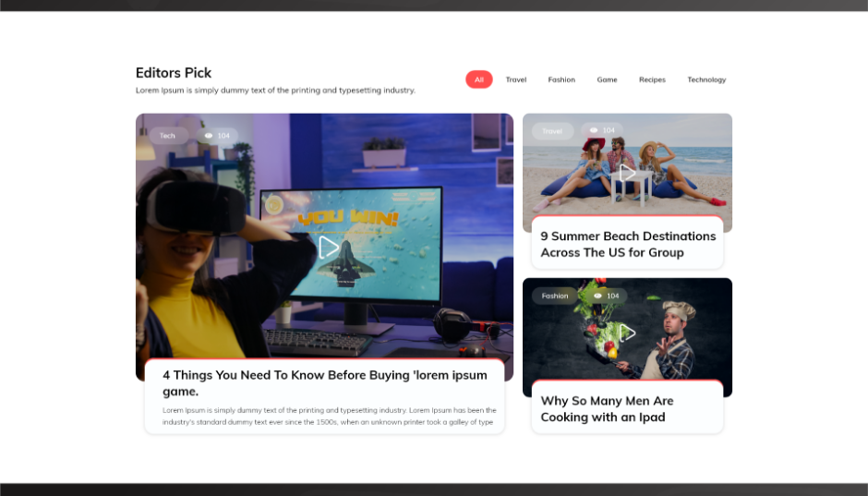The image size is (868, 496).
Task: Select the Fashion badge on the cooking card
Action: click(x=555, y=296)
